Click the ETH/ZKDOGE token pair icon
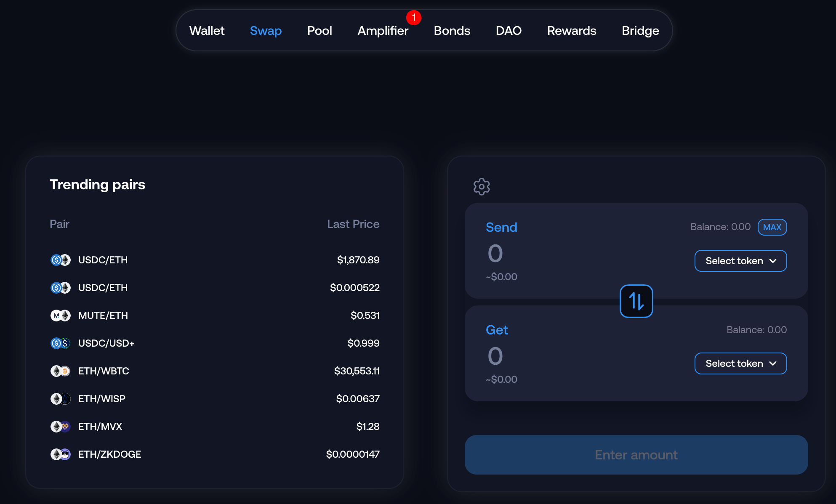Image resolution: width=836 pixels, height=504 pixels. (x=60, y=454)
